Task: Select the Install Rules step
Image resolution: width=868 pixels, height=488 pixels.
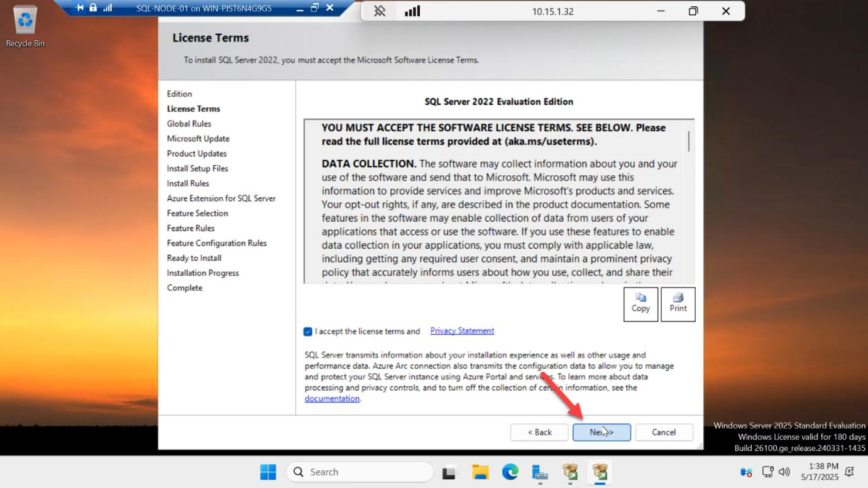Action: tap(188, 183)
